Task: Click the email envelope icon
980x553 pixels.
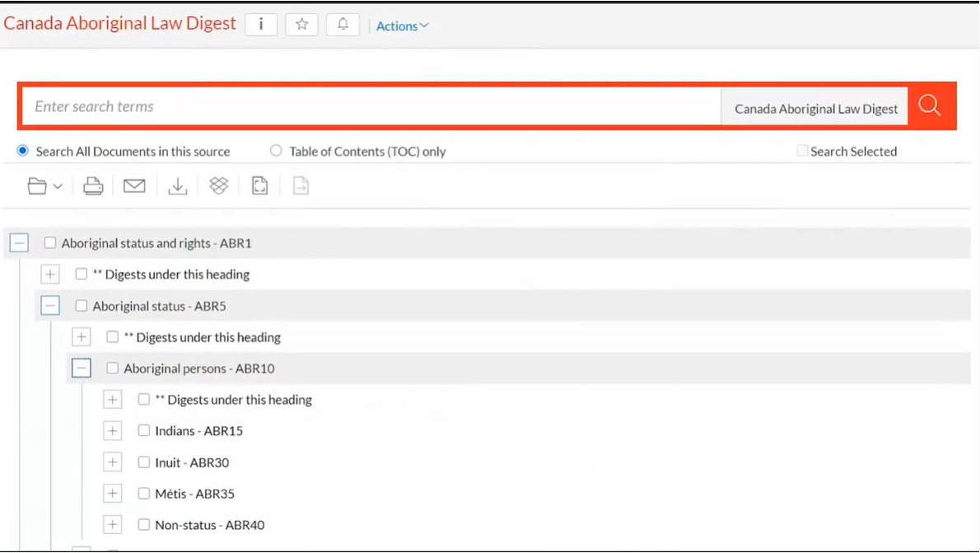Action: (x=134, y=186)
